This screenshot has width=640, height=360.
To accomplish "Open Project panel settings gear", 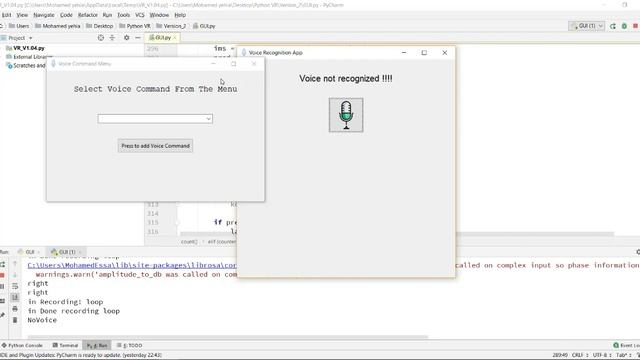I will tap(127, 38).
